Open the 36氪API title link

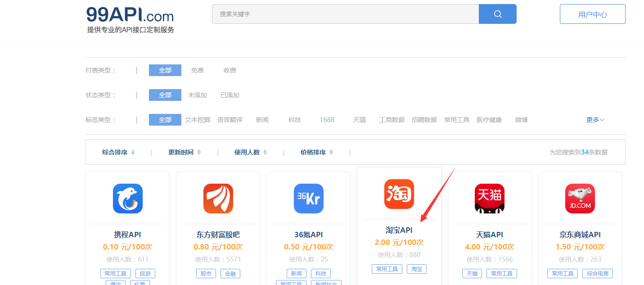[x=309, y=235]
